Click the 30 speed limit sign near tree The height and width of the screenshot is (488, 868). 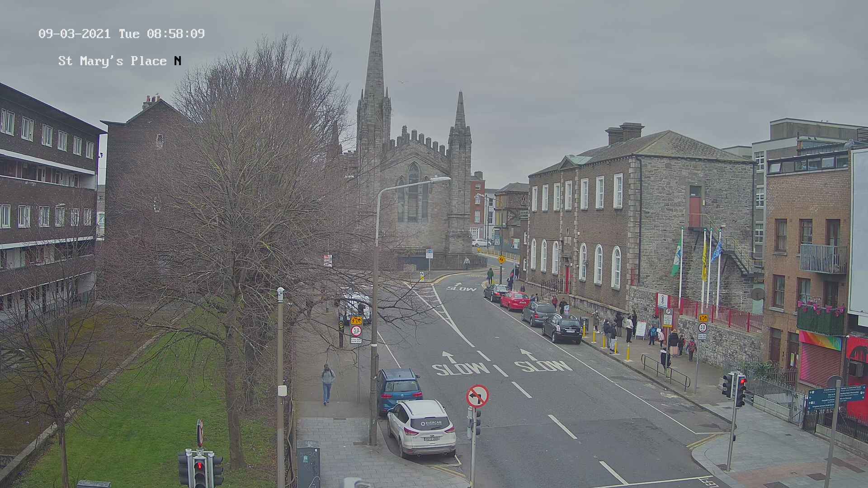tap(356, 331)
